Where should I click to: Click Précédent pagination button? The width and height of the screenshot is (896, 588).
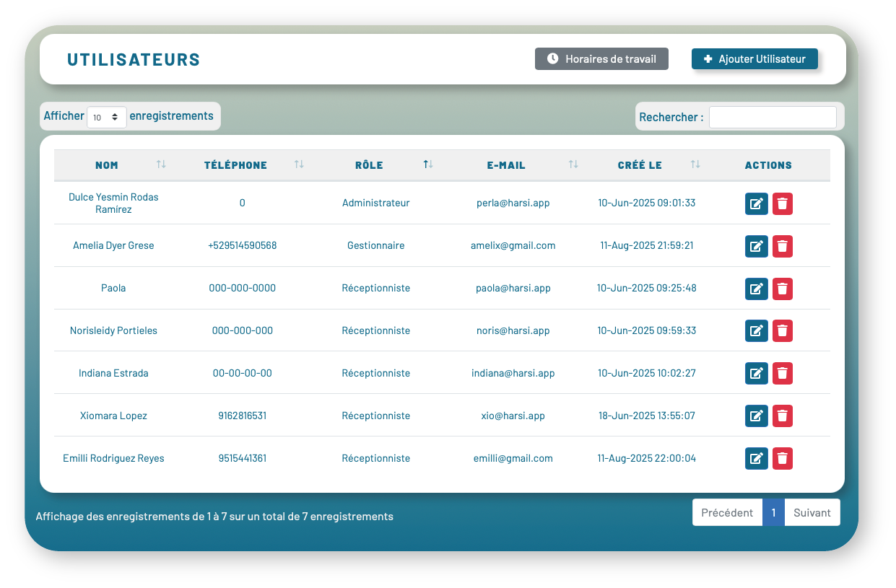pos(727,513)
